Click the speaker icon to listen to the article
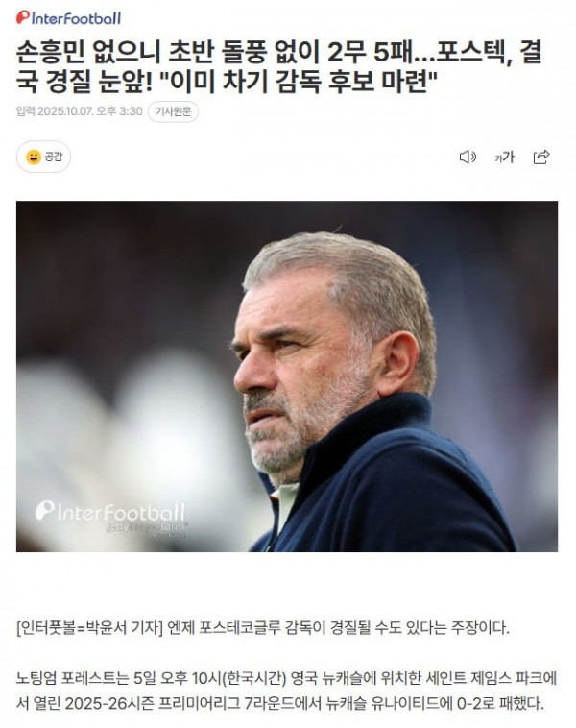Viewport: 576px width, 728px height. click(x=468, y=158)
